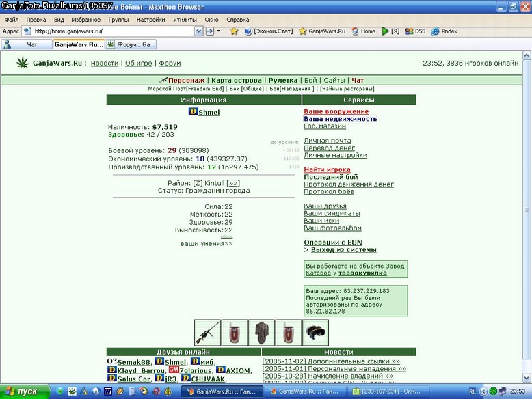The width and height of the screenshot is (532, 399).
Task: Open ваши умения link
Action: coord(207,243)
